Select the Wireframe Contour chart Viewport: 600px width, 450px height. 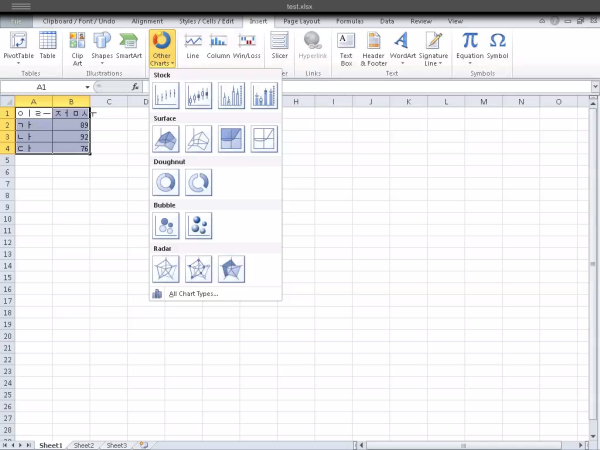(264, 139)
